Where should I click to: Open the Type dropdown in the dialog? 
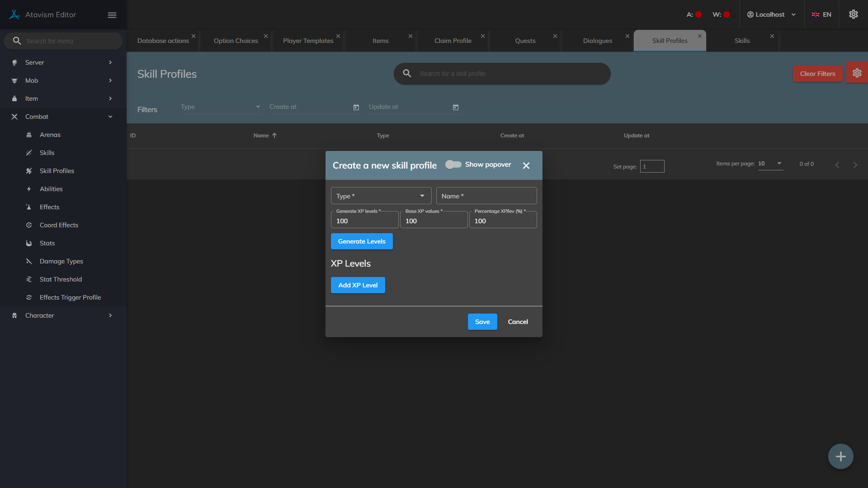pos(381,196)
